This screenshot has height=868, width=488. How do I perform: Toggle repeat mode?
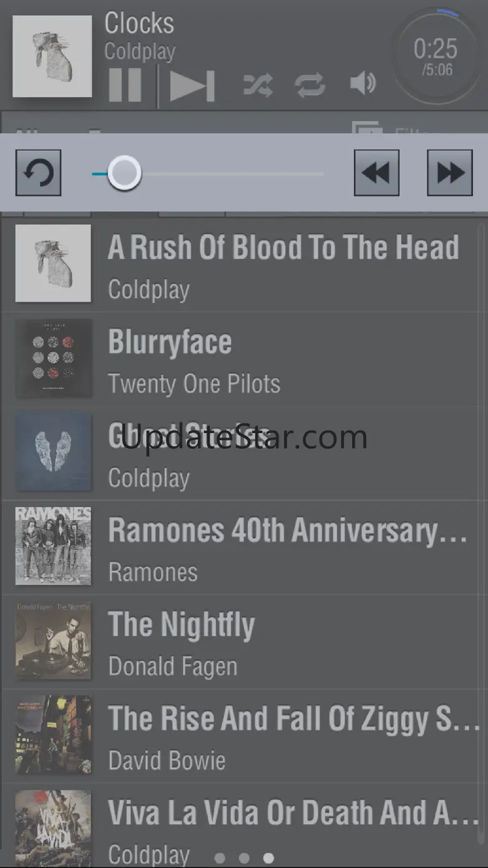pos(310,84)
